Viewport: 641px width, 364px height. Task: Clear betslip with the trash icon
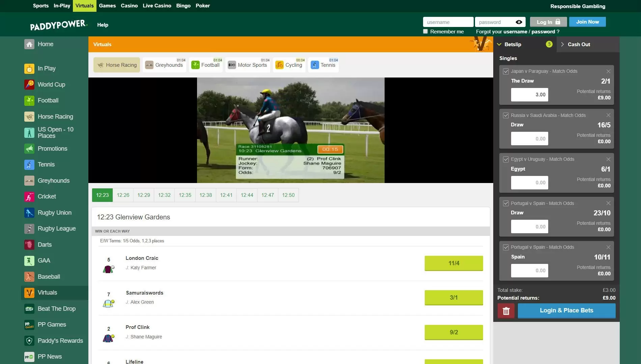tap(506, 311)
